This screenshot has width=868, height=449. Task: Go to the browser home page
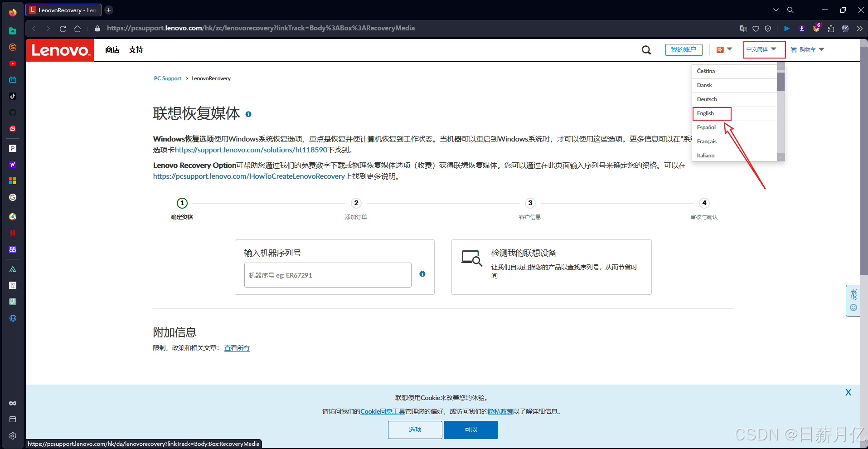[78, 29]
